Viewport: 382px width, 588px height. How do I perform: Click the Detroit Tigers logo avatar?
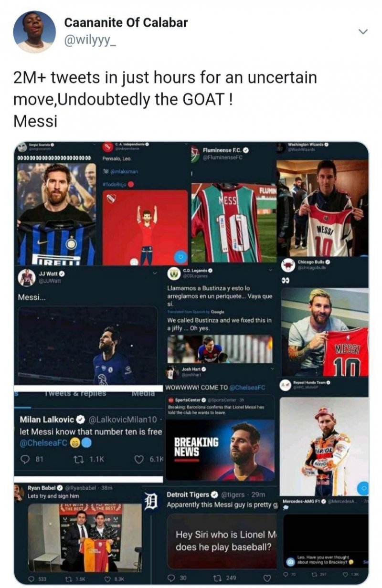pos(151,501)
